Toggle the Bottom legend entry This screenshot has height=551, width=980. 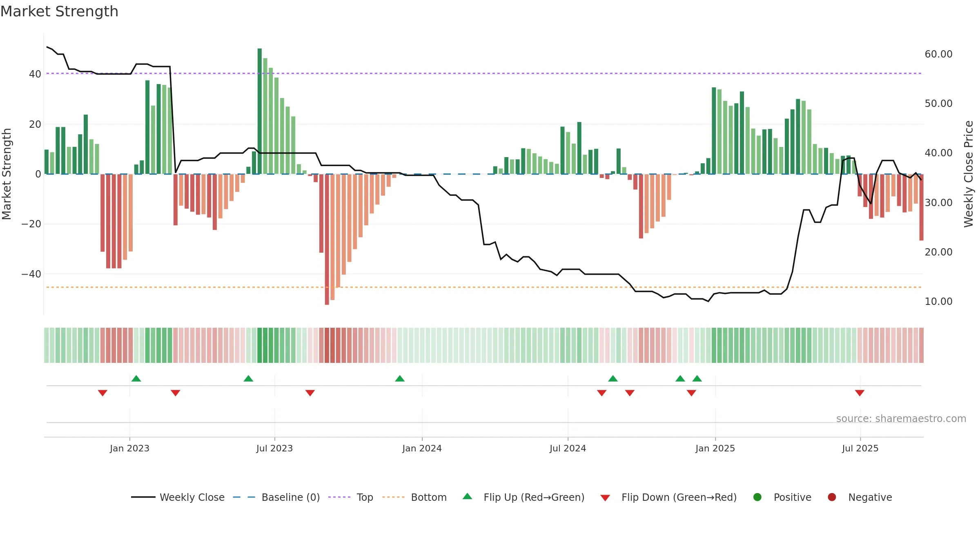[x=414, y=497]
